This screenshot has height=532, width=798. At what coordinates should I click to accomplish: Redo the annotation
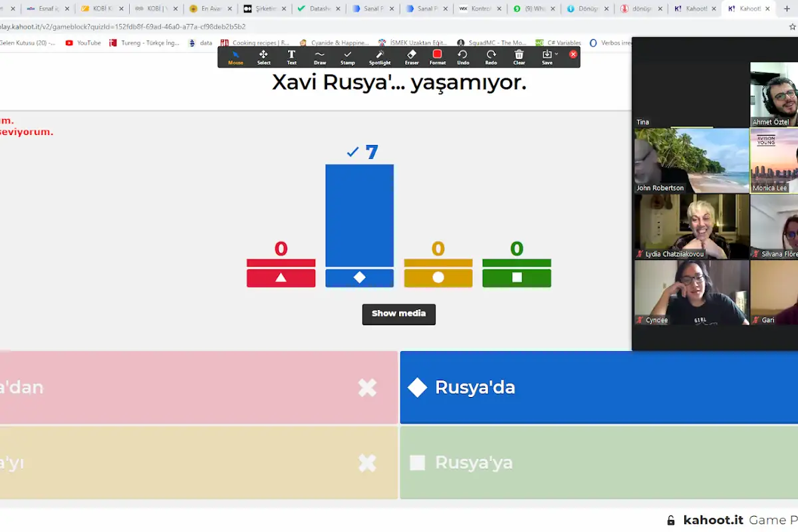click(491, 57)
